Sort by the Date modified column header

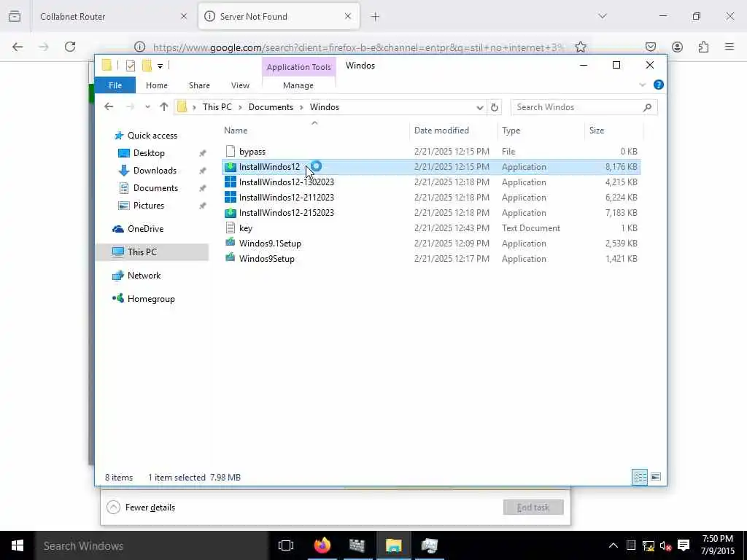click(453, 130)
